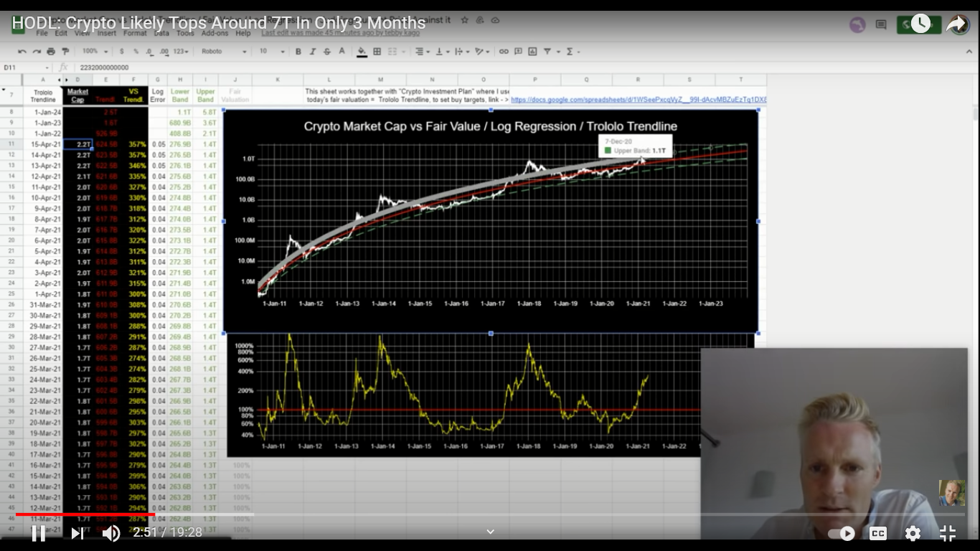This screenshot has height=551, width=980.
Task: Open the cell borders tool
Action: coord(377,52)
